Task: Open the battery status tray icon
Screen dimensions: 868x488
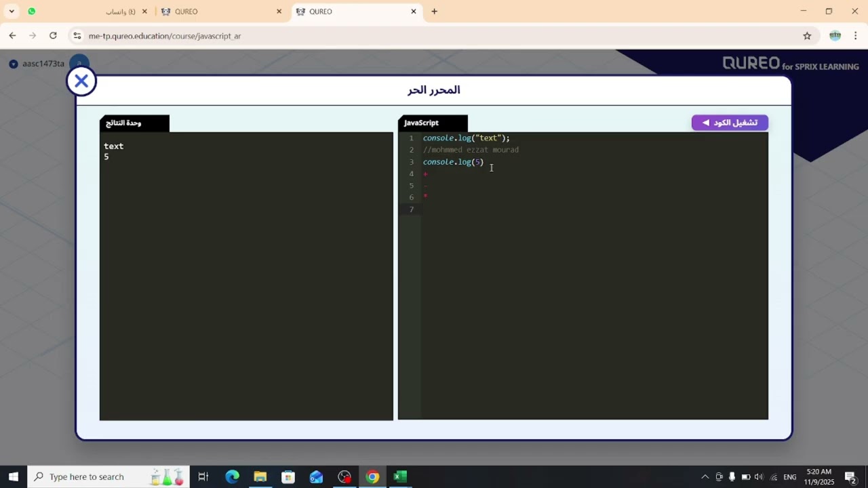Action: tap(745, 477)
